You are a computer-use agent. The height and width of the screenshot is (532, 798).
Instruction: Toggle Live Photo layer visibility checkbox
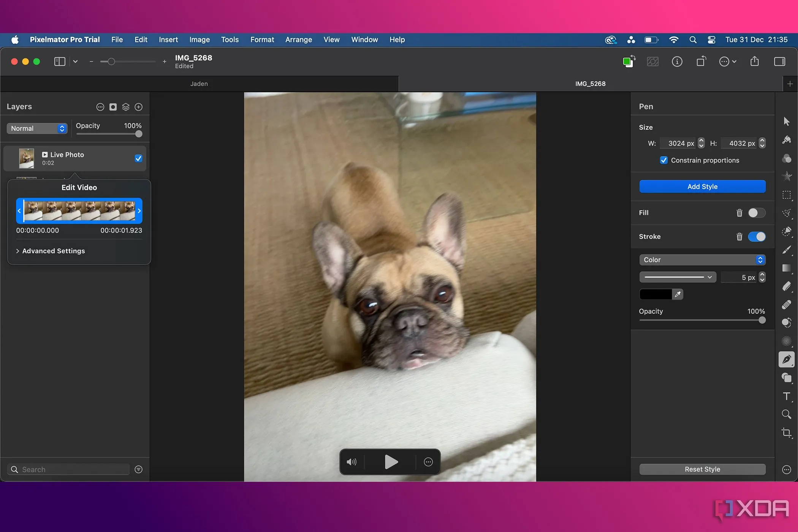tap(138, 158)
